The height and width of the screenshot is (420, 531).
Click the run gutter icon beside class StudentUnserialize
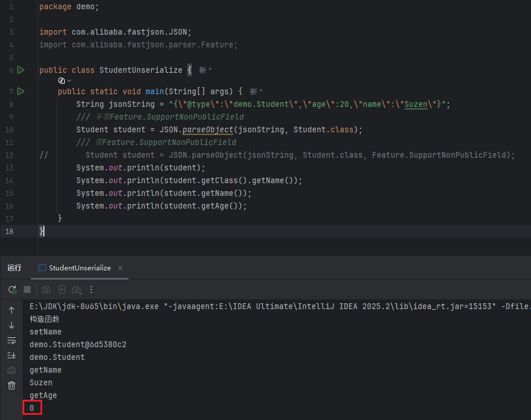coord(21,70)
